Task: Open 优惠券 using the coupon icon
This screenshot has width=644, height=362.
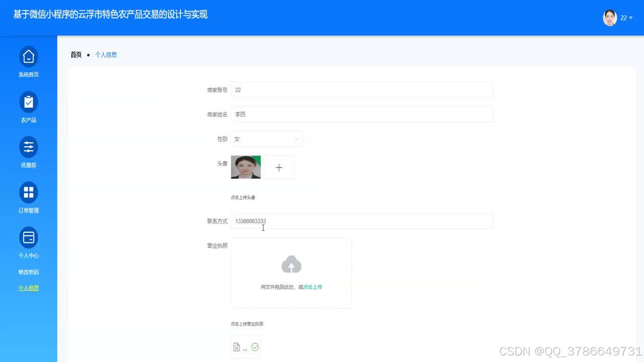Action: tap(29, 147)
